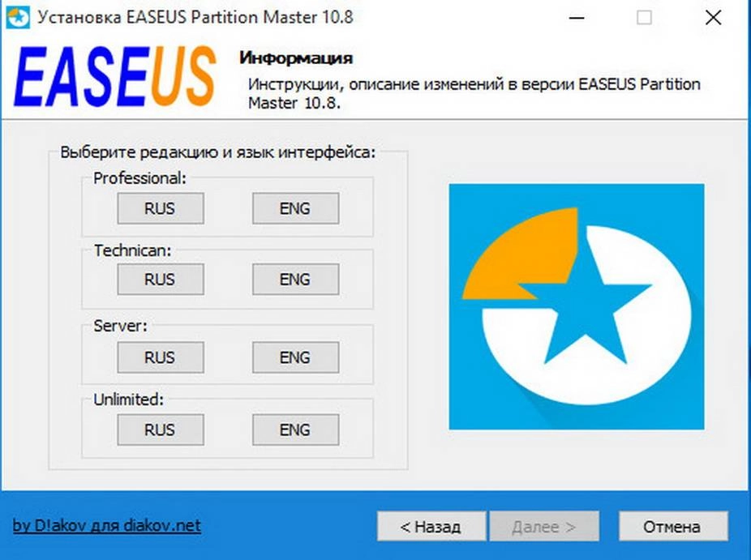Image resolution: width=751 pixels, height=560 pixels.
Task: Go back with the Назад button
Action: [x=431, y=527]
